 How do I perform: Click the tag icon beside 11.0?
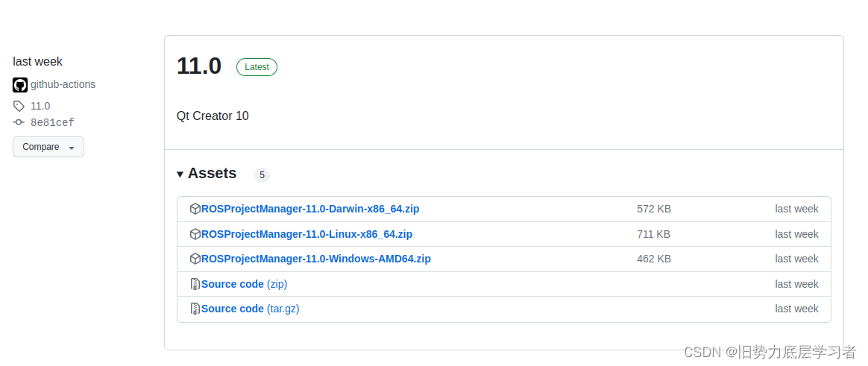(x=19, y=106)
